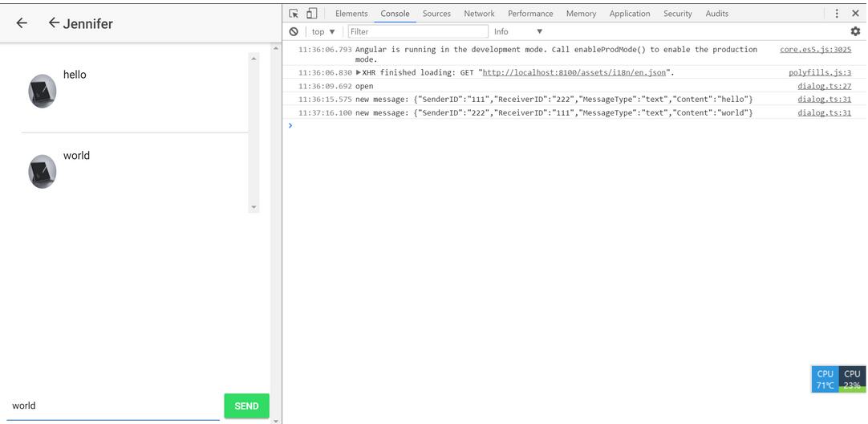868x424 pixels.
Task: Click the inspect element picker icon
Action: (x=294, y=14)
